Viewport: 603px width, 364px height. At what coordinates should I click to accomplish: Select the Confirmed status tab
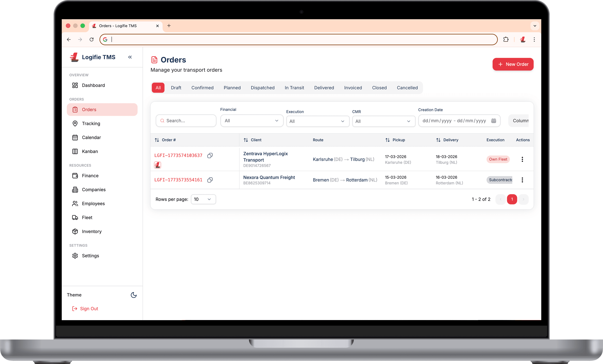[202, 88]
